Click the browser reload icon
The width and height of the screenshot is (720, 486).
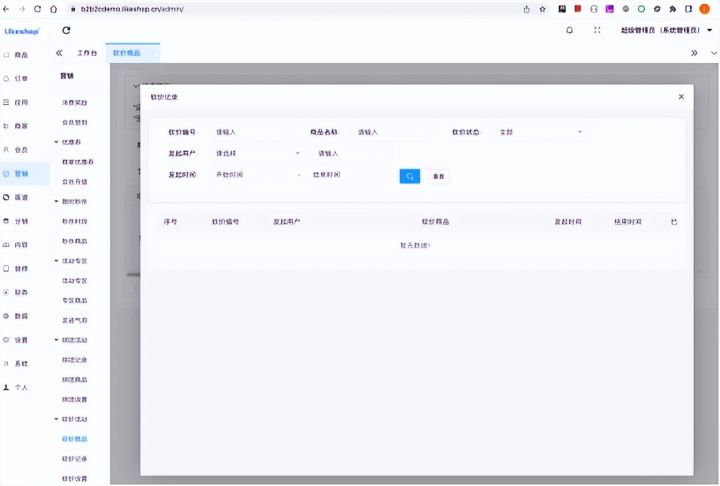38,9
